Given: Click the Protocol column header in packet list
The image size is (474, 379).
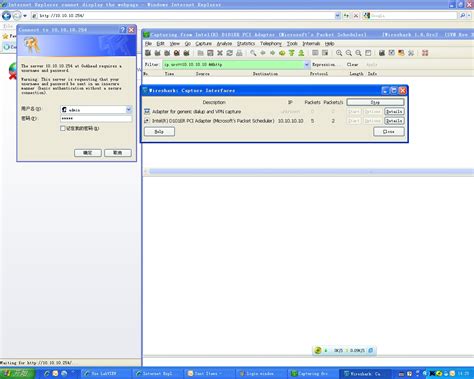Looking at the screenshot, I should coord(319,74).
